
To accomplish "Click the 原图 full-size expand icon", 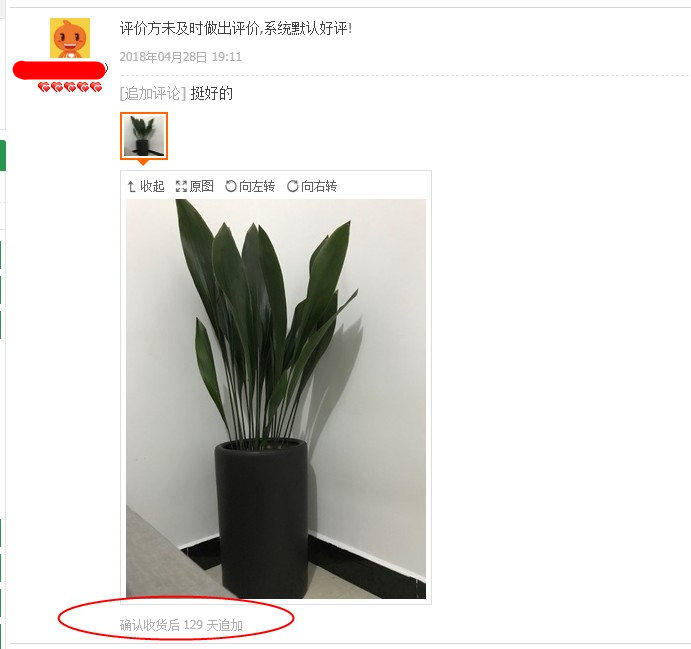I will (181, 186).
